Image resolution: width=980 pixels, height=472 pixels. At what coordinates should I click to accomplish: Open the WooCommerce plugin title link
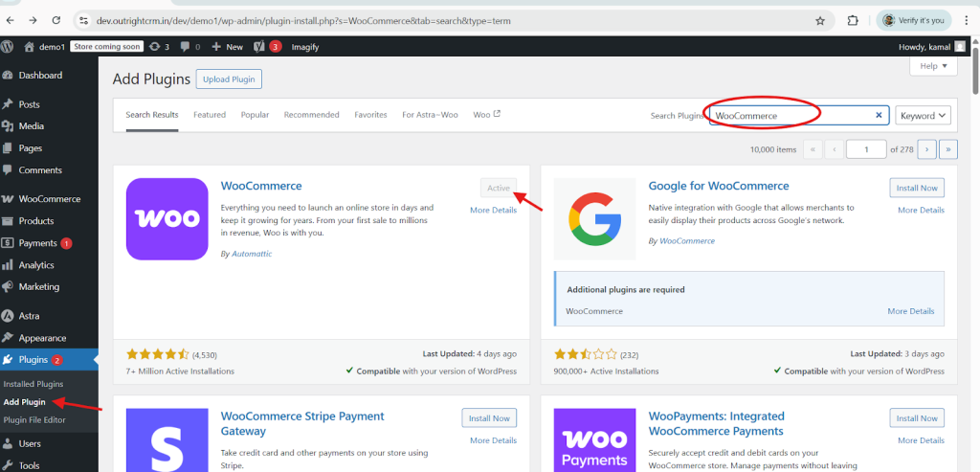point(261,186)
